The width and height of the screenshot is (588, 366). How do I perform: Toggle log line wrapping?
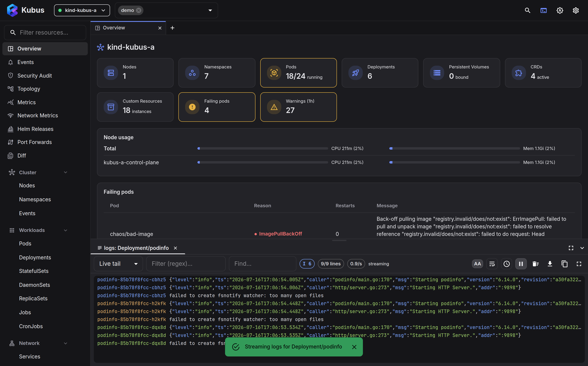click(492, 264)
